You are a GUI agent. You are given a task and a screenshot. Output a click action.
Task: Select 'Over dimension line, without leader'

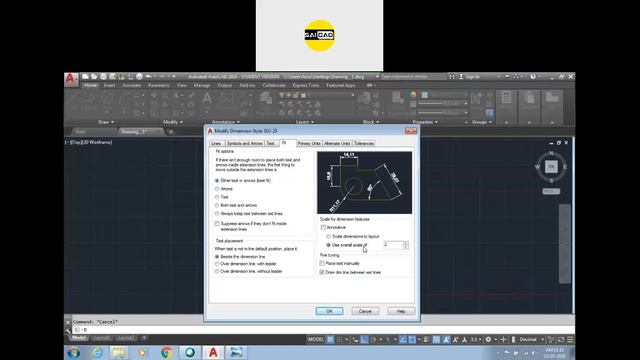[x=217, y=271]
